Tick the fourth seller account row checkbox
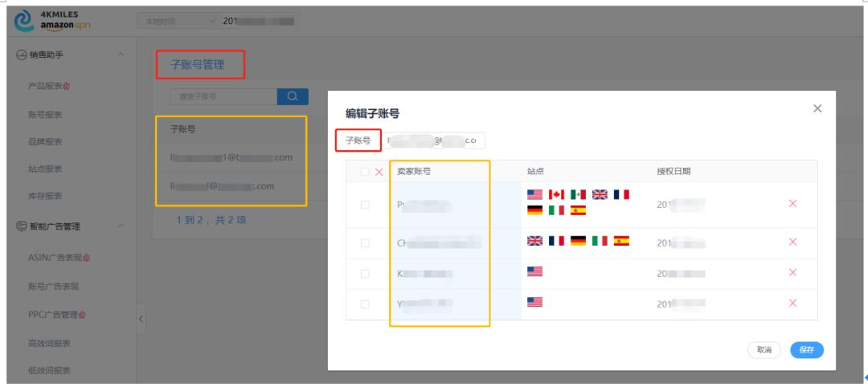 (365, 304)
